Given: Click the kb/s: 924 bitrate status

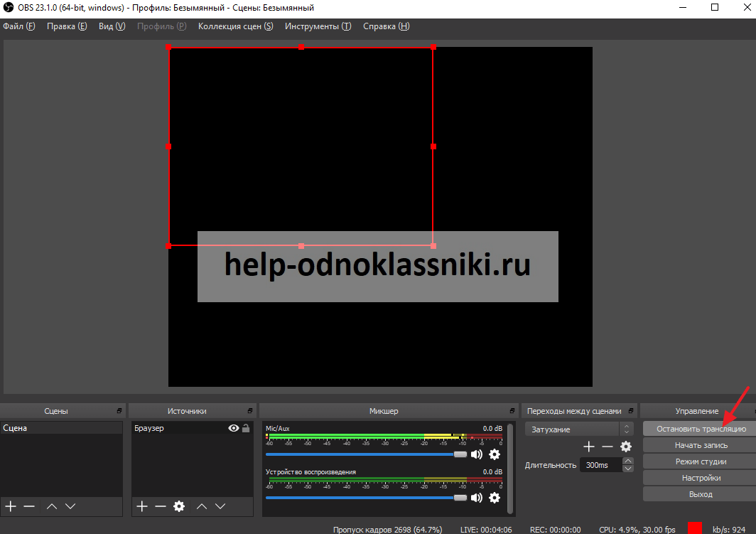Looking at the screenshot, I should [x=728, y=529].
